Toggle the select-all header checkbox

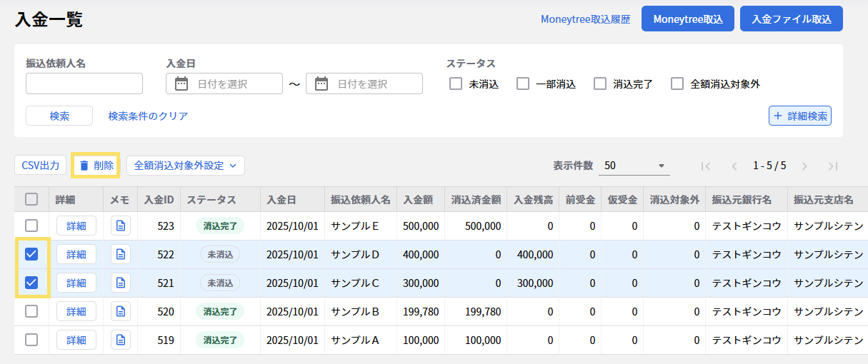pyautogui.click(x=31, y=200)
